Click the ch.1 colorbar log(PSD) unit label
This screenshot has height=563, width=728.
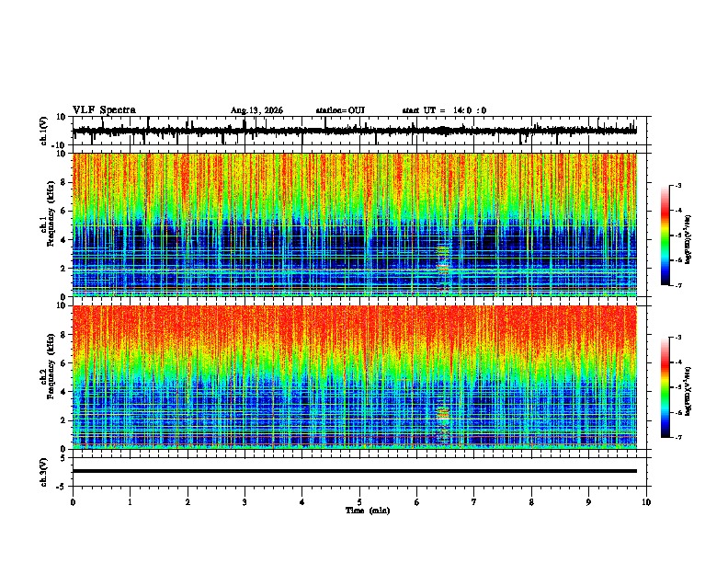pos(688,240)
